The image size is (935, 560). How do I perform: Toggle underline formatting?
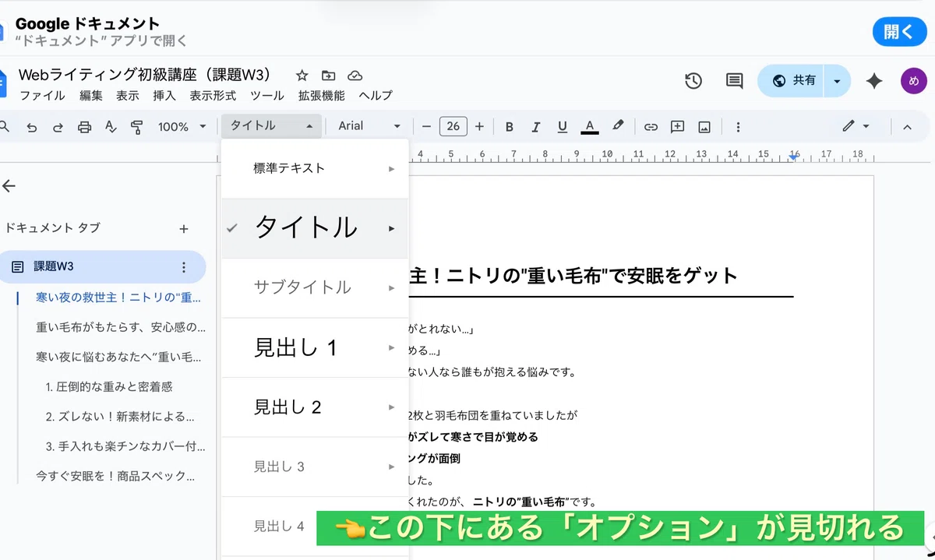(x=563, y=126)
